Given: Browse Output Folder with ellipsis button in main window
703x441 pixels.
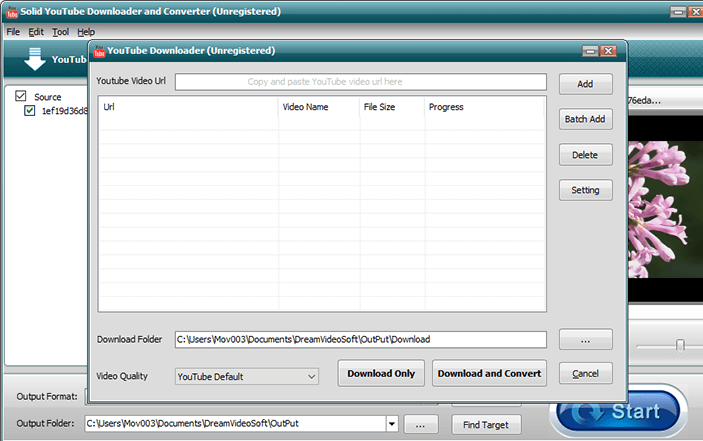Looking at the screenshot, I should point(421,424).
